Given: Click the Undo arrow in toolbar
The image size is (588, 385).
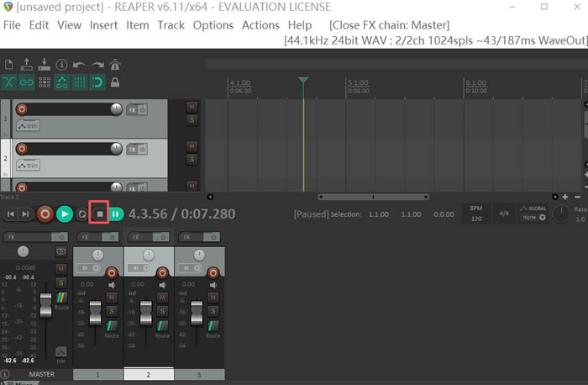Looking at the screenshot, I should (x=79, y=65).
